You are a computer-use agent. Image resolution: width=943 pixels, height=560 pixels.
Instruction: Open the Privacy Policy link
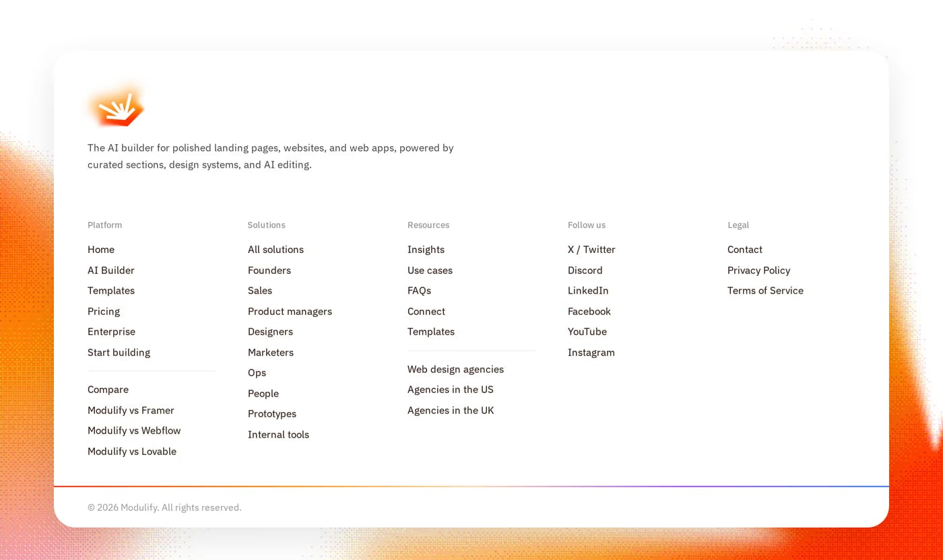click(x=759, y=270)
